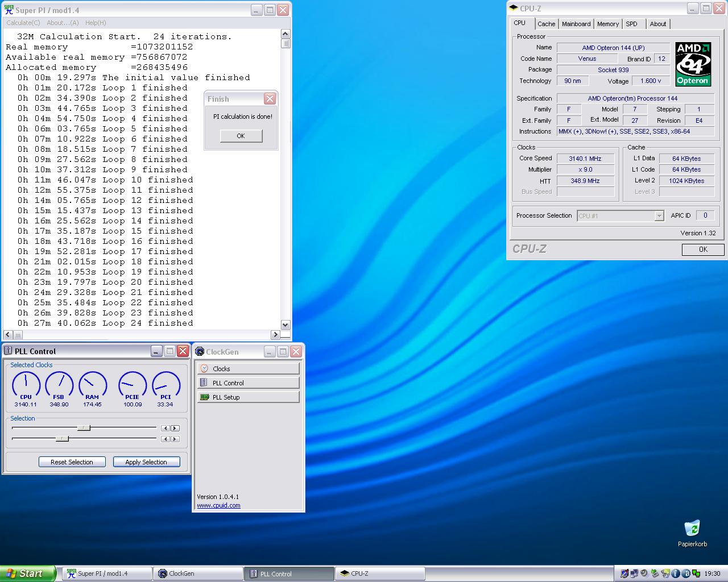Click Apply Selection button

146,462
